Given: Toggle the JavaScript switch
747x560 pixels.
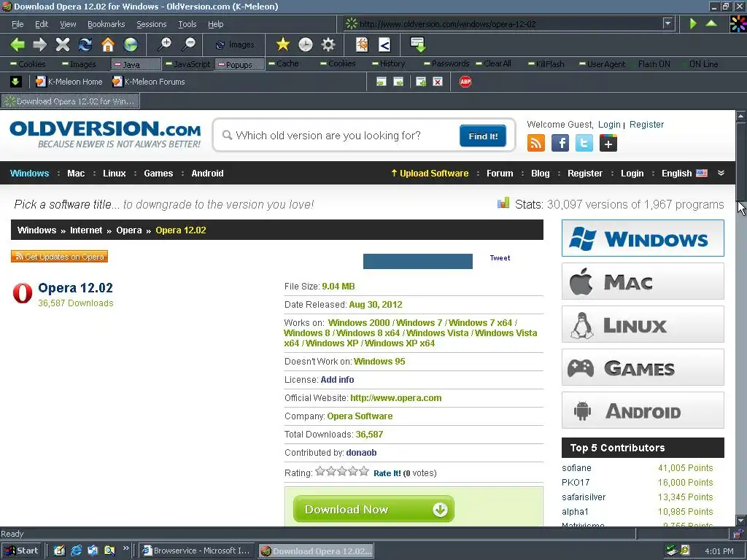Looking at the screenshot, I should pyautogui.click(x=187, y=64).
